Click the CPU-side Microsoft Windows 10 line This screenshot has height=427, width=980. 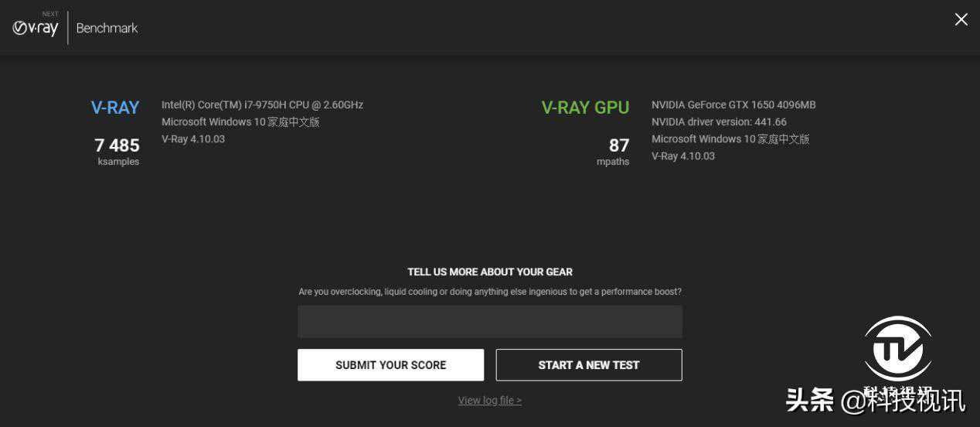pyautogui.click(x=240, y=121)
